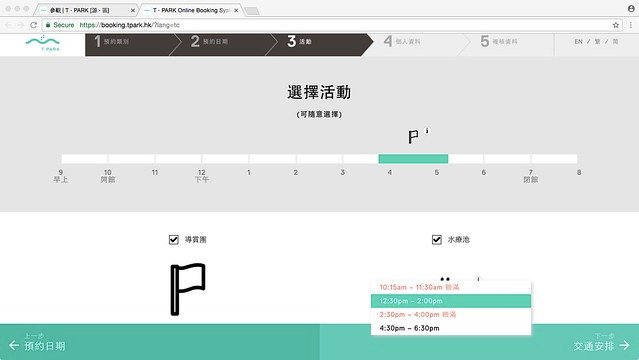Bookmark this page with the star icon
The width and height of the screenshot is (639, 360).
(615, 25)
